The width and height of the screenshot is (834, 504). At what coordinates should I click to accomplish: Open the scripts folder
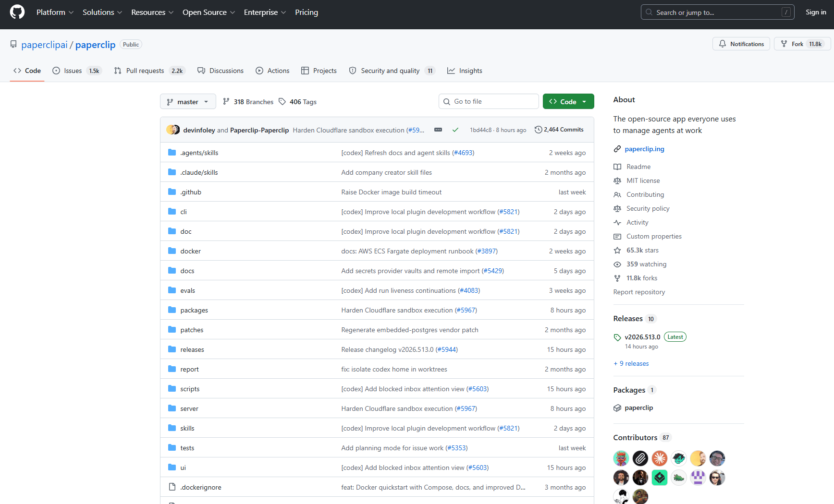pos(190,389)
